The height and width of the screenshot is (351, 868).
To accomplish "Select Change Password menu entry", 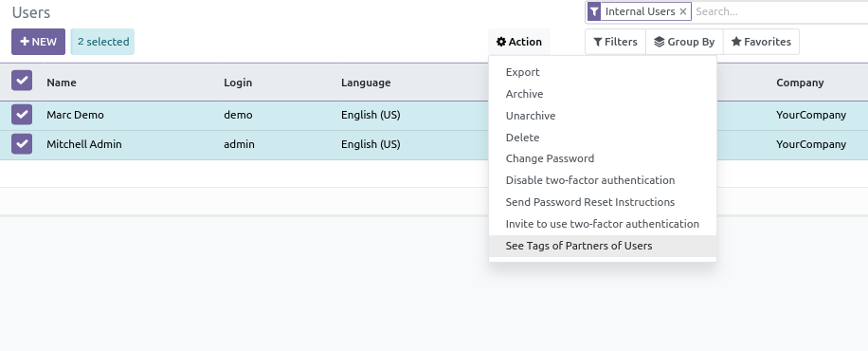I will 603,158.
